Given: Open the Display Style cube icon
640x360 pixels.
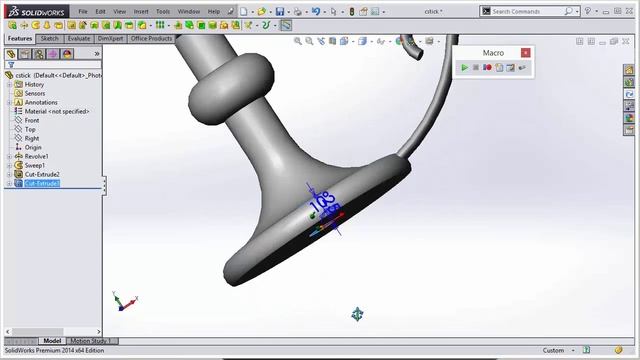Looking at the screenshot, I should point(362,41).
